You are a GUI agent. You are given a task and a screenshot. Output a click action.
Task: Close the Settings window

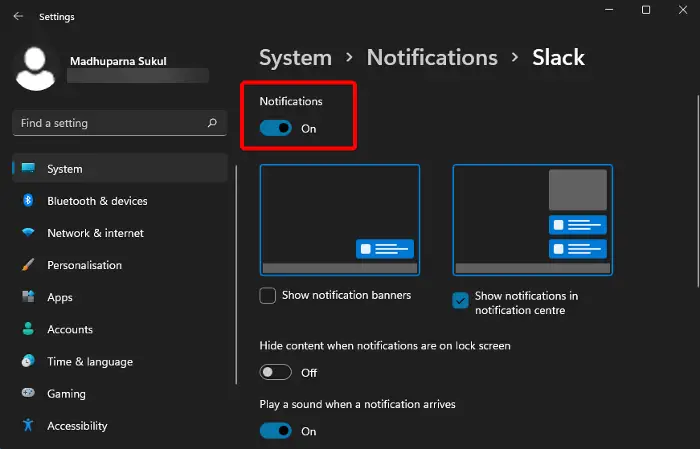tap(683, 10)
